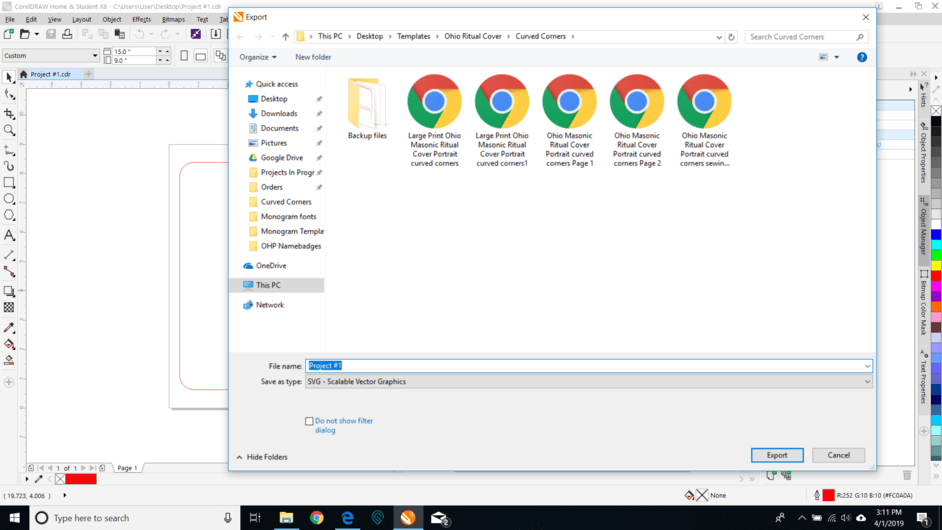The width and height of the screenshot is (942, 530).
Task: Open the Object menu
Action: [x=112, y=19]
